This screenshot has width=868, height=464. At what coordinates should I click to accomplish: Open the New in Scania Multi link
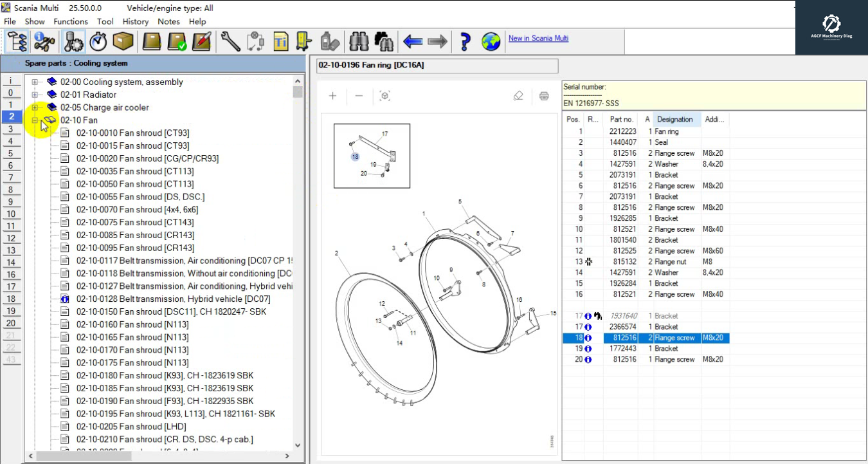[x=538, y=38]
